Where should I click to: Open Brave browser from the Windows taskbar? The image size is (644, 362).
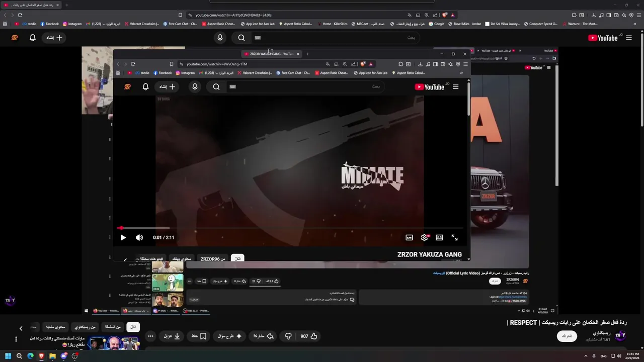[x=41, y=356]
